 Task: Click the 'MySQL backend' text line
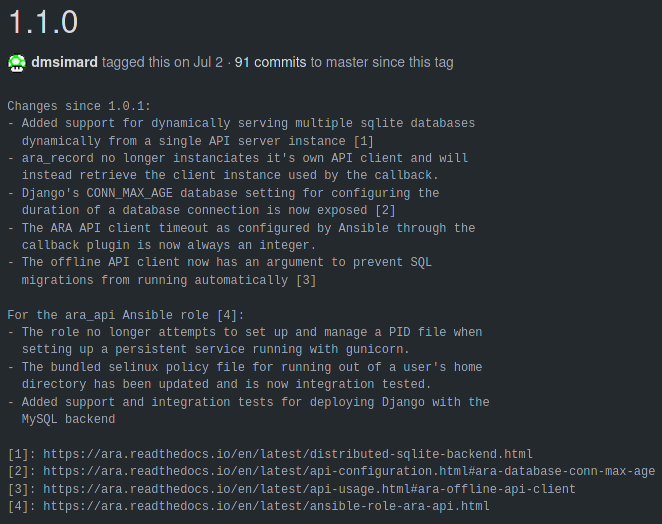[68, 419]
